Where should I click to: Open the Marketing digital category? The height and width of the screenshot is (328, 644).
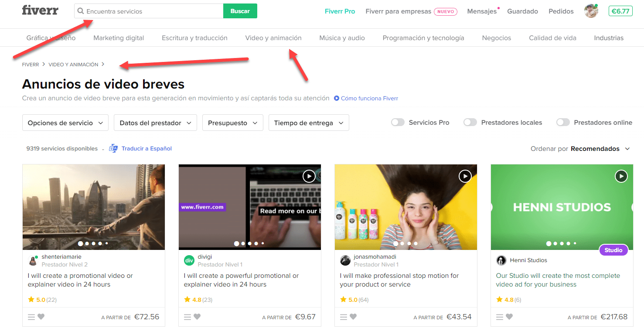(x=119, y=38)
